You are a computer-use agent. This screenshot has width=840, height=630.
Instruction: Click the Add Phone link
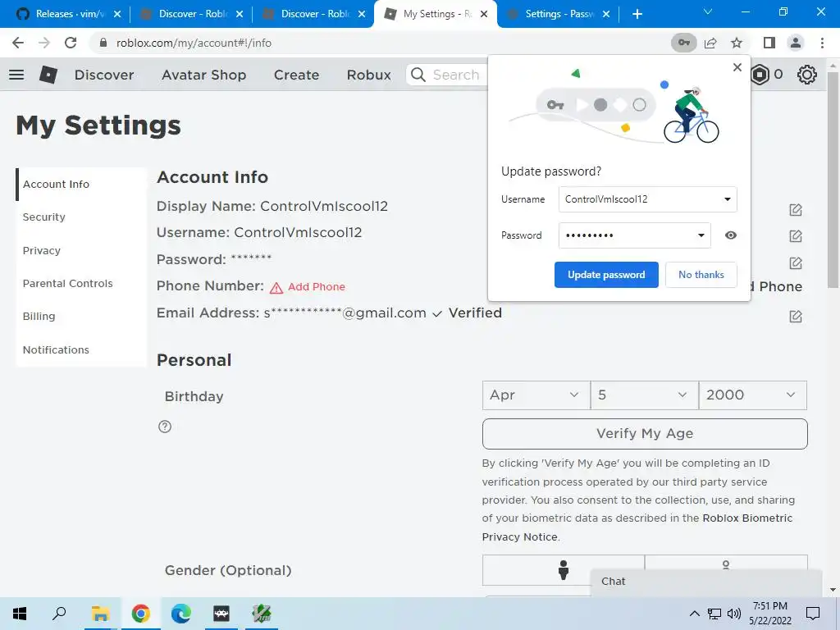point(316,286)
